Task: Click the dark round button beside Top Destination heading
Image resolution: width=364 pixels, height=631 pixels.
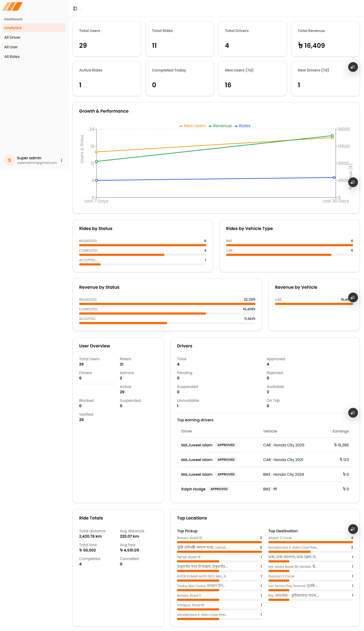Action: point(353,529)
